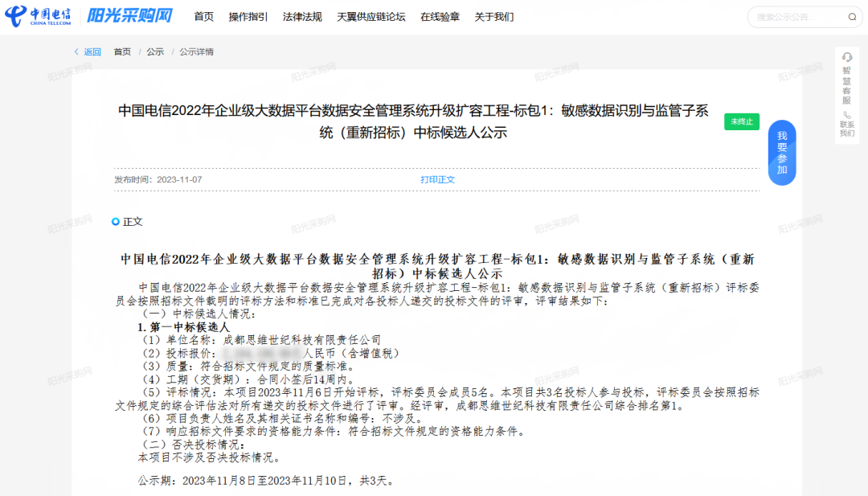Screen dimensions: 868x496
Task: Select 在线验章 in the top menu
Action: point(440,17)
